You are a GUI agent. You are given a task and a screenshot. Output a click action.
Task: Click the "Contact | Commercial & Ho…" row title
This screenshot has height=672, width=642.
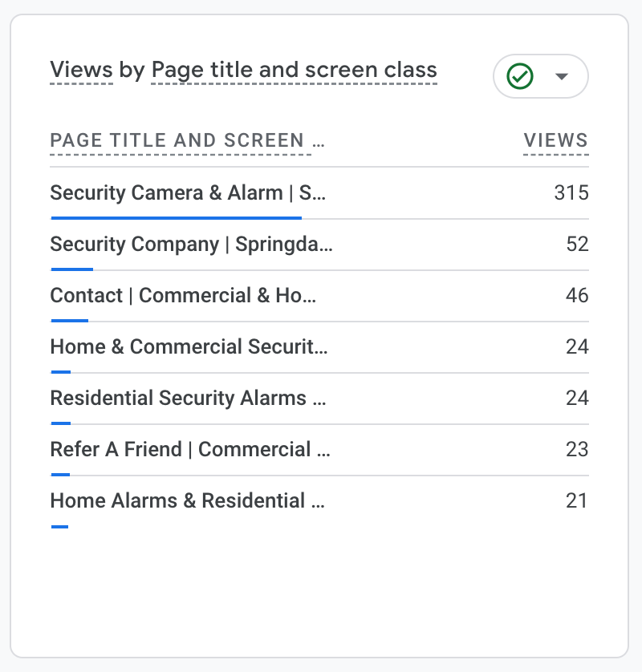[x=183, y=295]
